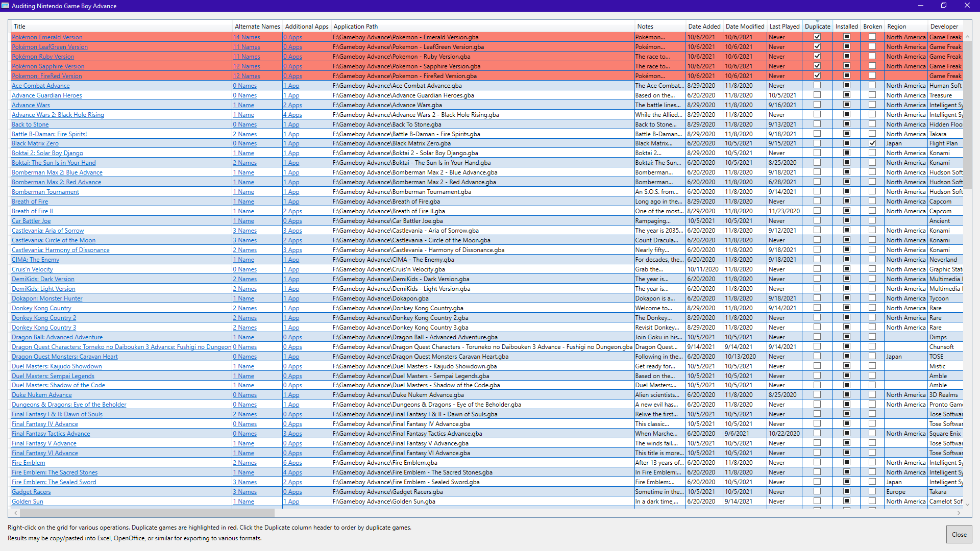The image size is (980, 551).
Task: Sort by Date Modified column header
Action: pos(745,27)
